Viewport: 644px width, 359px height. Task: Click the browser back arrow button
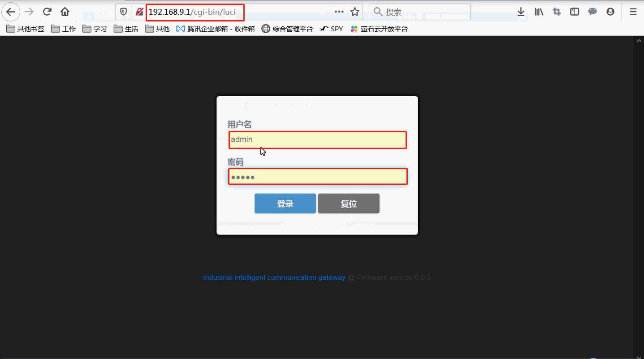11,12
